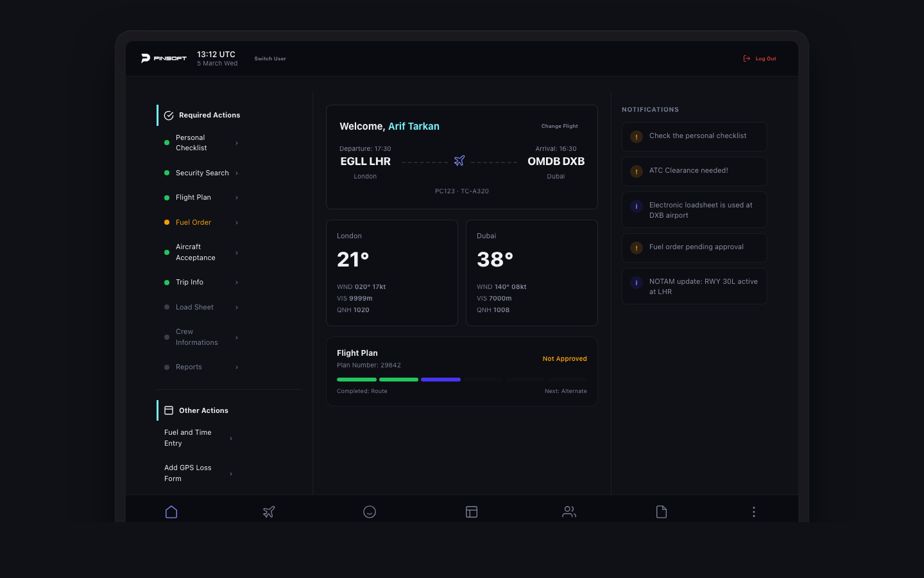Expand the Personal Checklist item
This screenshot has width=924, height=578.
pyautogui.click(x=237, y=143)
